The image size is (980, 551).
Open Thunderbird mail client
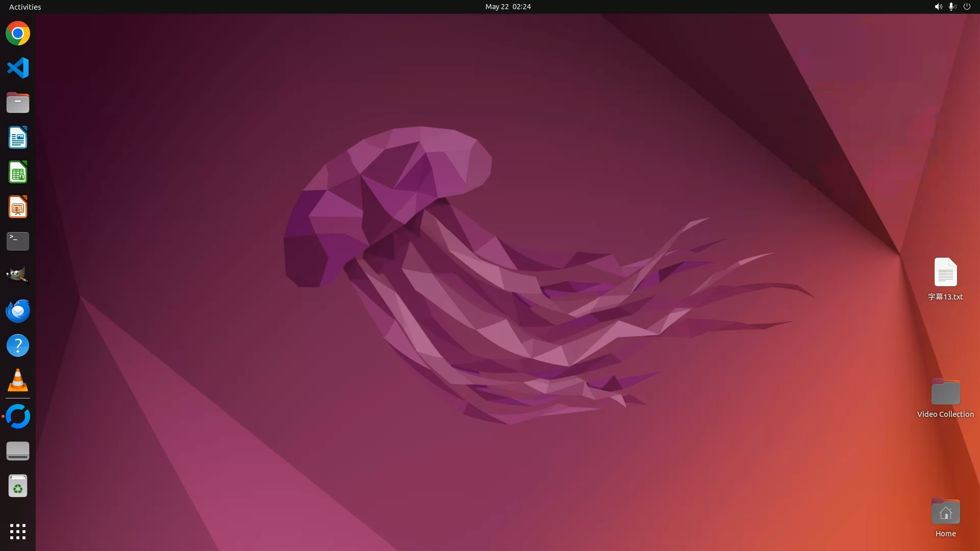point(18,311)
